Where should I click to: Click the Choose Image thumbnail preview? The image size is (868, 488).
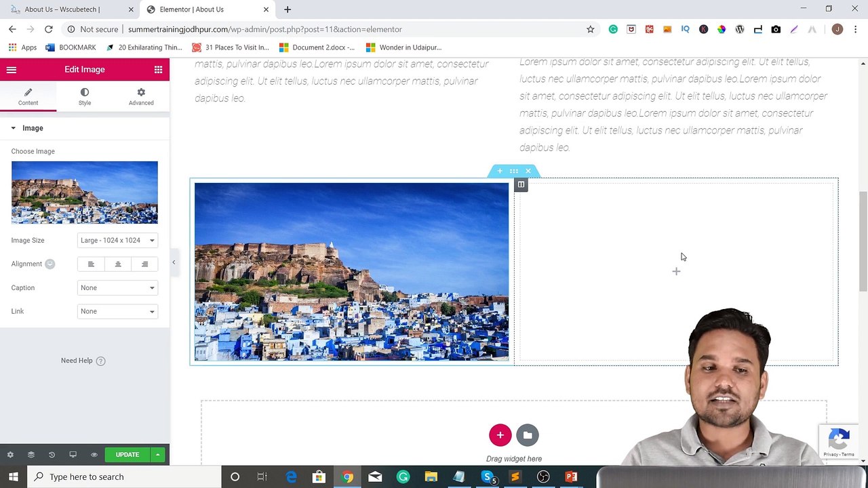[x=84, y=192]
